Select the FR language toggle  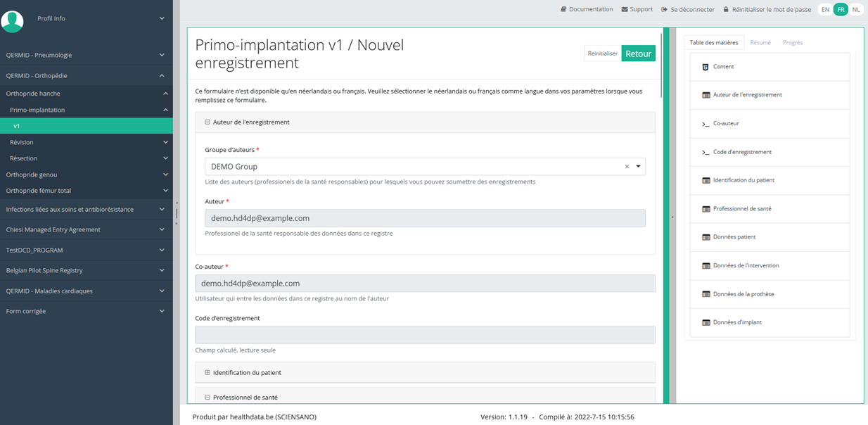click(841, 9)
